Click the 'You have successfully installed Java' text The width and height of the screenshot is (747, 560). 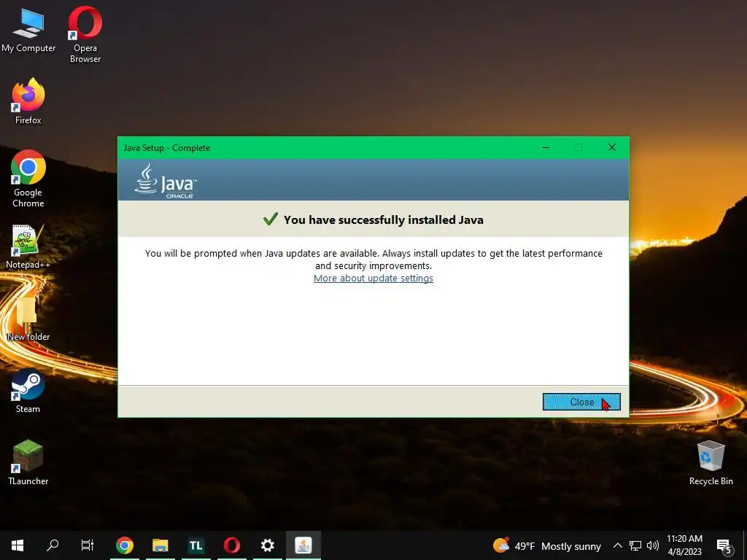(384, 219)
